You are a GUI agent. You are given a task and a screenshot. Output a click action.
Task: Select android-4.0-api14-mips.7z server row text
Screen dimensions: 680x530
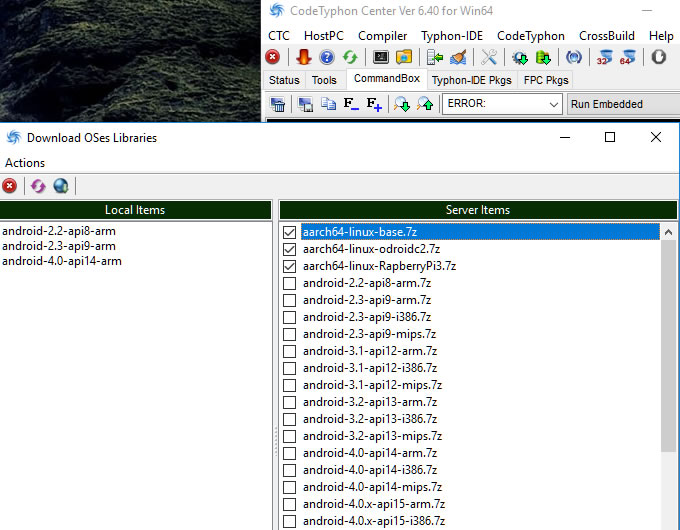click(372, 487)
